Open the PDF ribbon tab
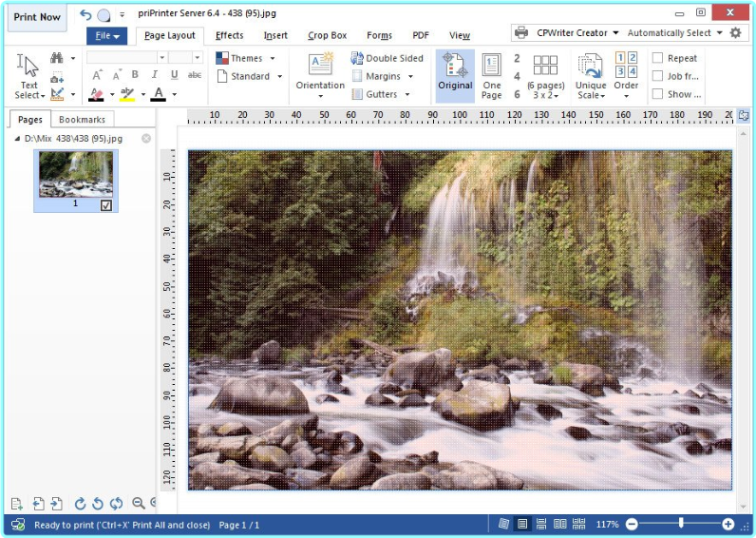This screenshot has width=756, height=538. [x=421, y=36]
